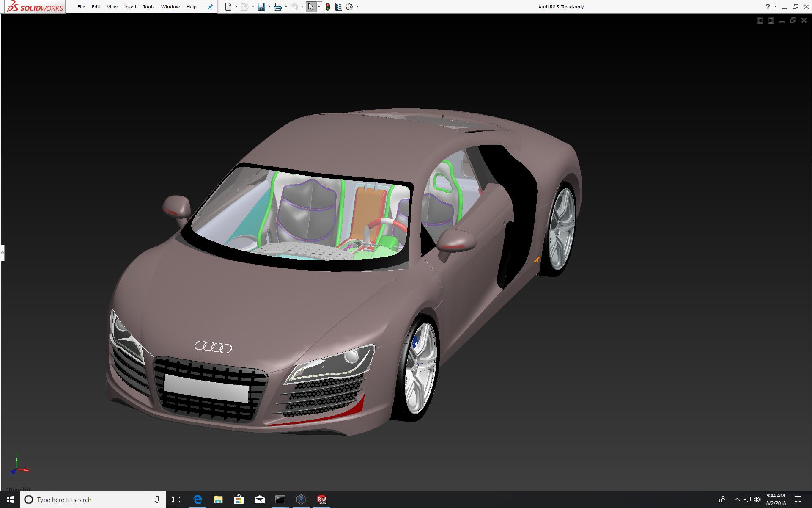
Task: Click the Options gear icon
Action: (349, 7)
